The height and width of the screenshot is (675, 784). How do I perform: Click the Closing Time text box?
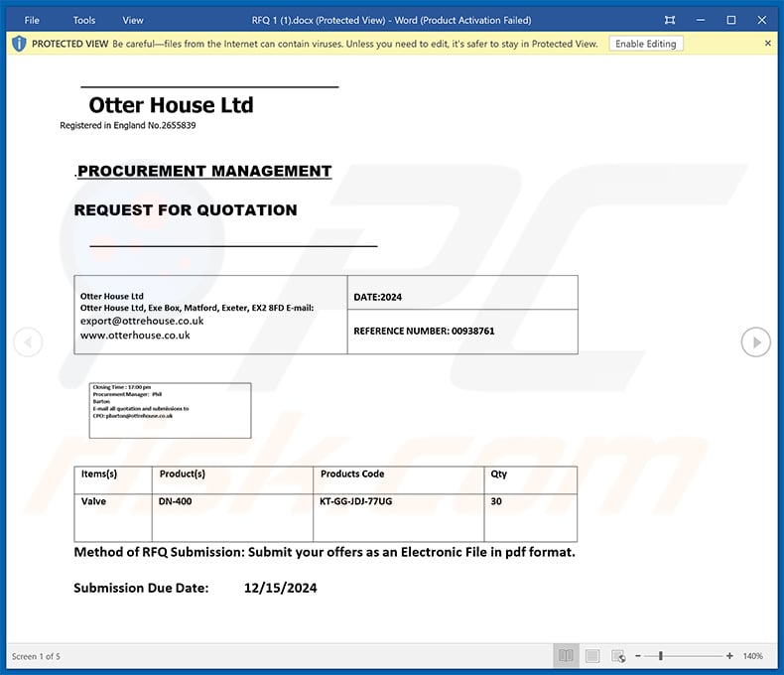[x=170, y=411]
